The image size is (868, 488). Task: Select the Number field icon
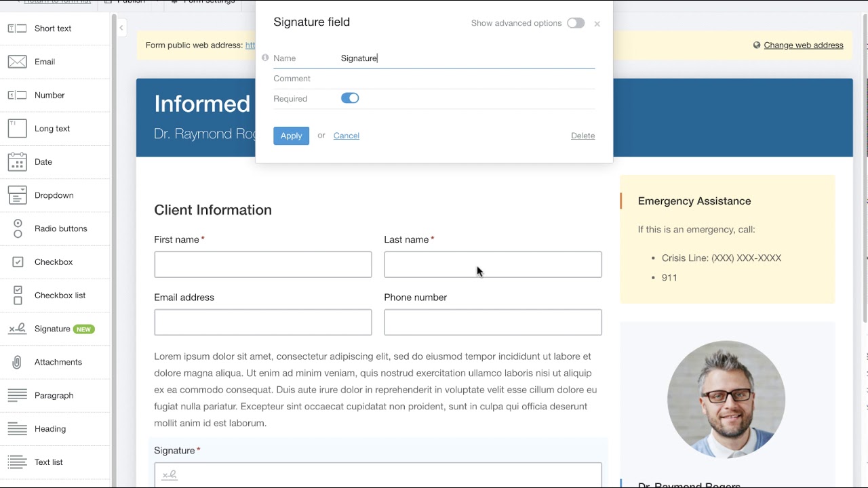(x=18, y=96)
